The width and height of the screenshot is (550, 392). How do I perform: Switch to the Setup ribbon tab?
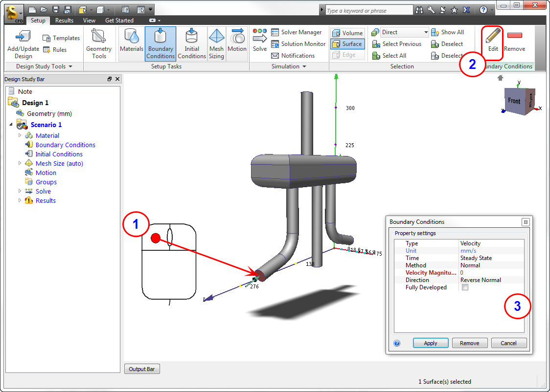click(38, 21)
